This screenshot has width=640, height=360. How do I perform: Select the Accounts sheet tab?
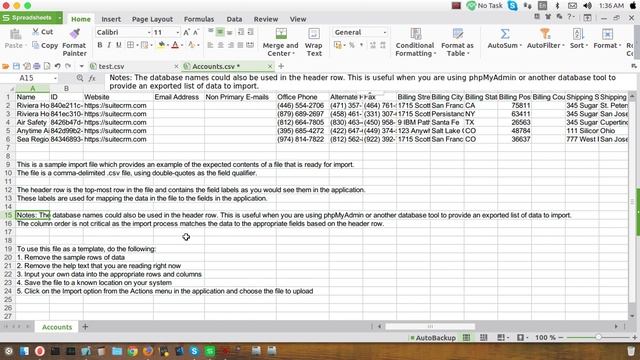pyautogui.click(x=57, y=327)
